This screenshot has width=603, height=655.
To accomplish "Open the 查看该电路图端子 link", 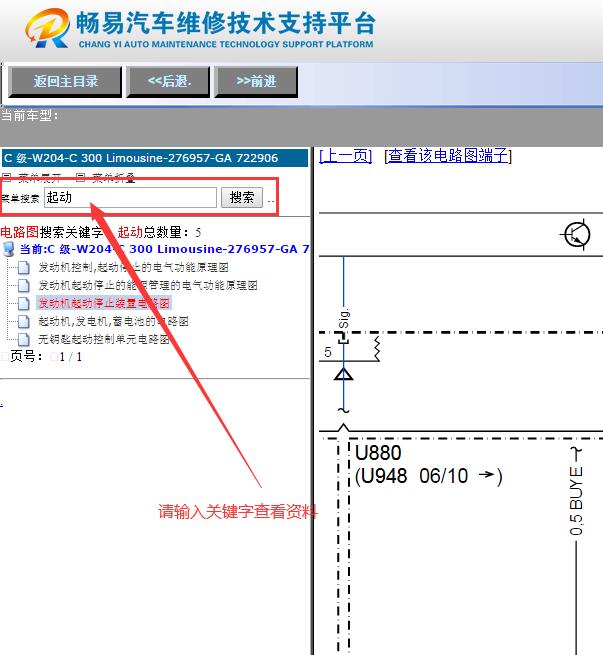I will pyautogui.click(x=448, y=156).
